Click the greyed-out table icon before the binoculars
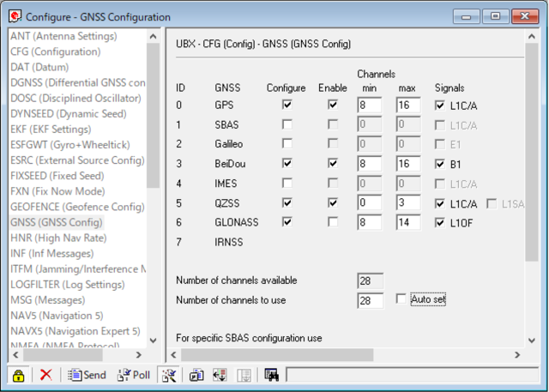 click(x=244, y=375)
